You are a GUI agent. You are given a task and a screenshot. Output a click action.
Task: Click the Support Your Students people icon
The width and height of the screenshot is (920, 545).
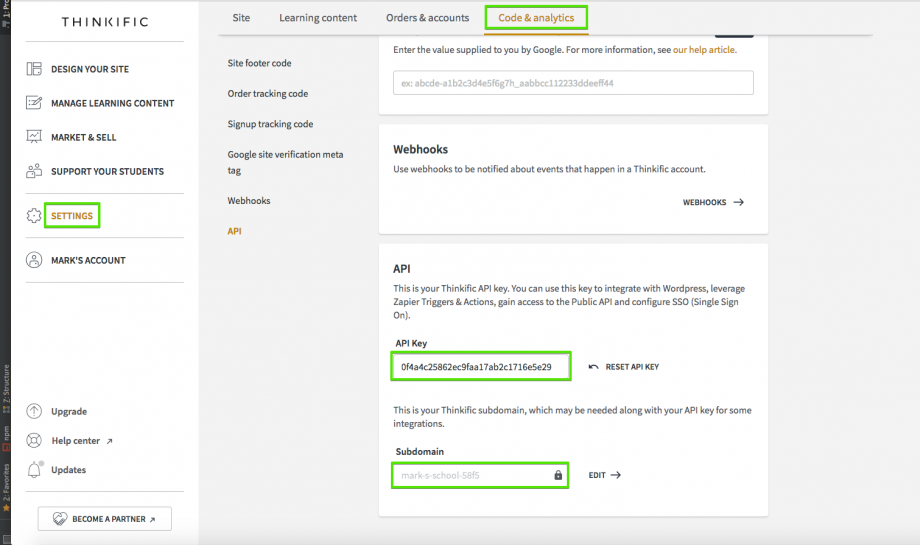click(34, 171)
